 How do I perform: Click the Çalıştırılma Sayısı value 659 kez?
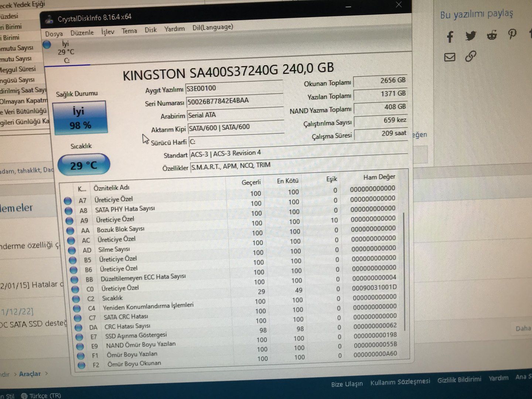pos(381,120)
